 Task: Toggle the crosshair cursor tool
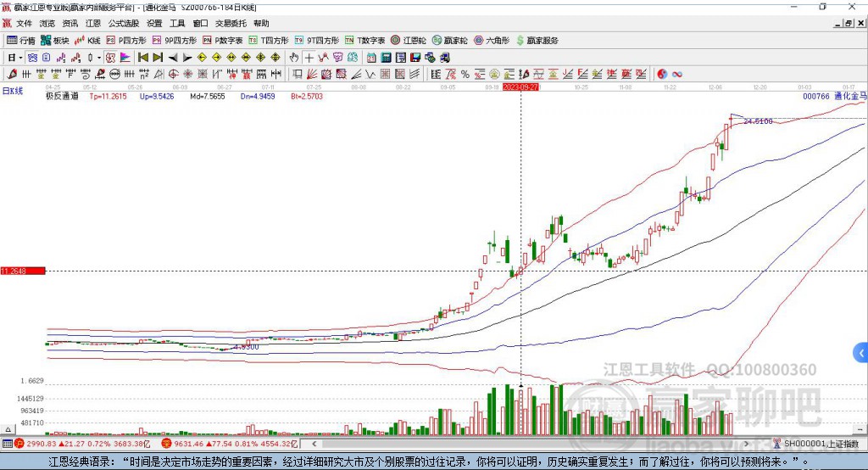[309, 58]
